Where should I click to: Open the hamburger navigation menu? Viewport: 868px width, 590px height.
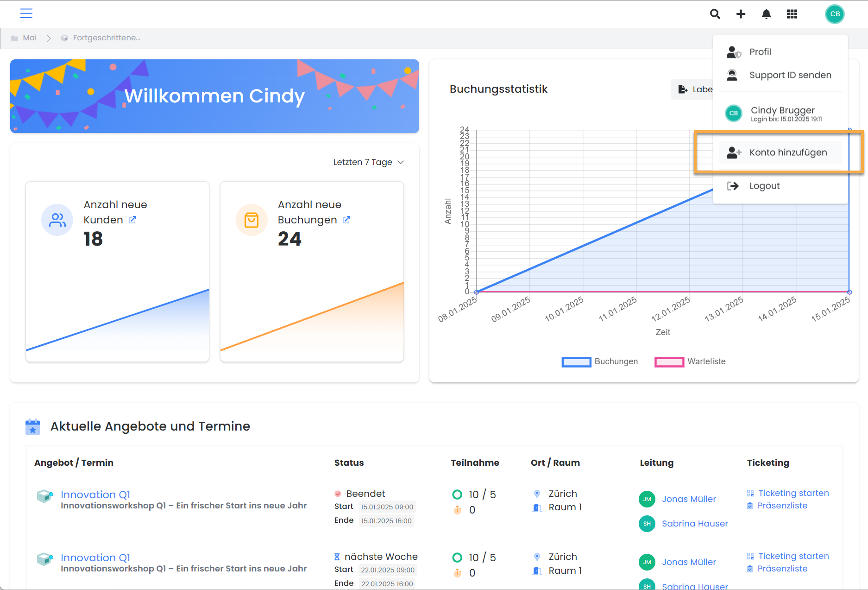pyautogui.click(x=26, y=13)
